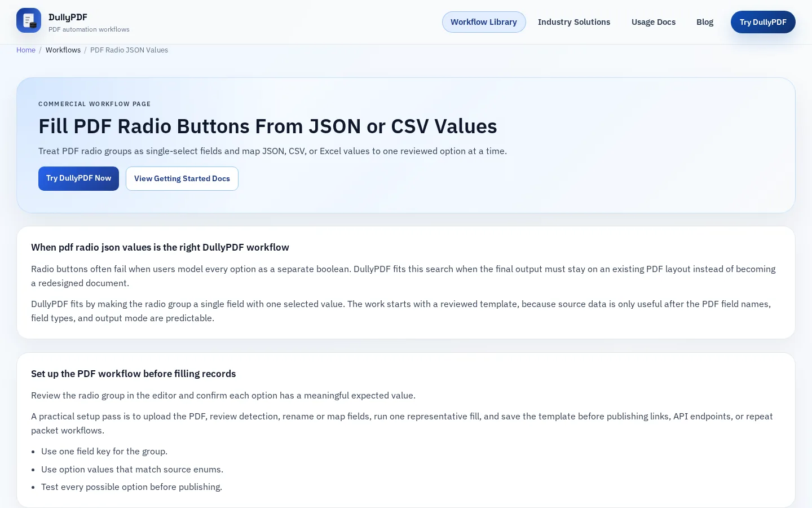
Task: Click the PDF automation workflows tagline
Action: pyautogui.click(x=89, y=29)
